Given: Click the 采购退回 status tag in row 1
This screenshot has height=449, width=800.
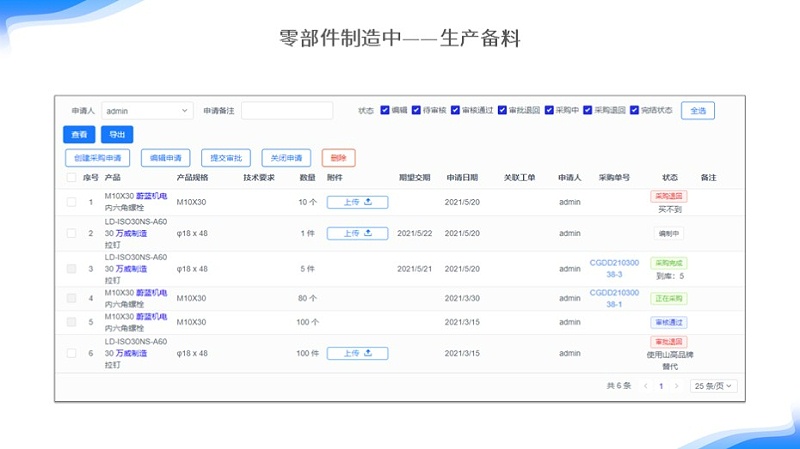Looking at the screenshot, I should [668, 196].
